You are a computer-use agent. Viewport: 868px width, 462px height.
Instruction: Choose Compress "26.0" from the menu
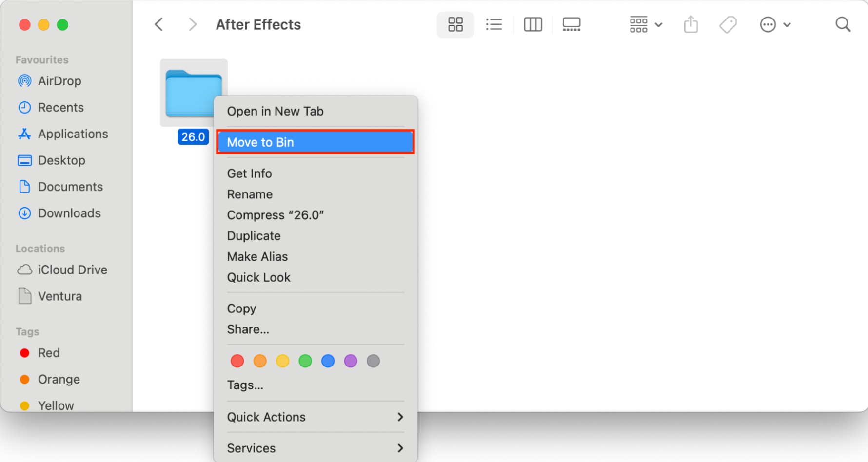click(x=276, y=215)
